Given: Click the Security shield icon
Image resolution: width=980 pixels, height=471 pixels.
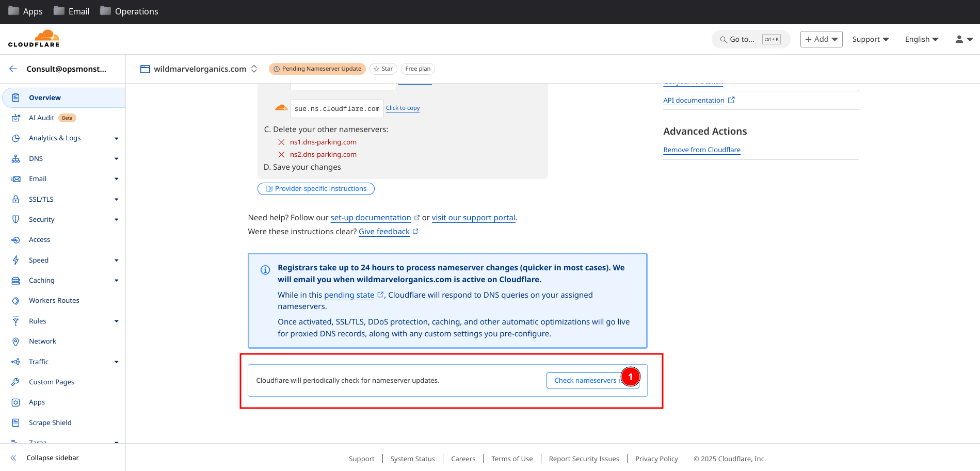Looking at the screenshot, I should (16, 219).
